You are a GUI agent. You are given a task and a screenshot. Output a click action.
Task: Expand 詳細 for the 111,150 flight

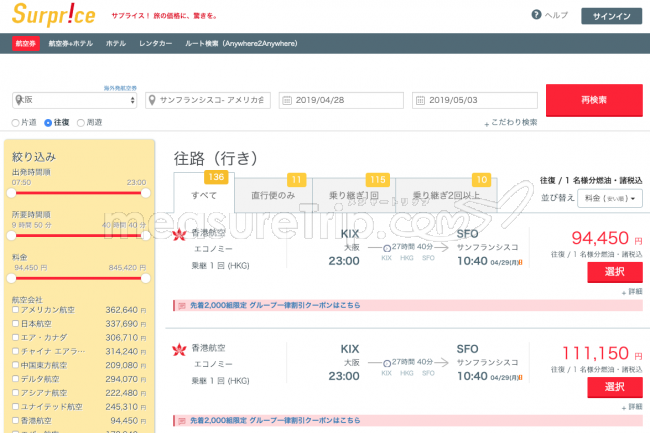coord(632,407)
